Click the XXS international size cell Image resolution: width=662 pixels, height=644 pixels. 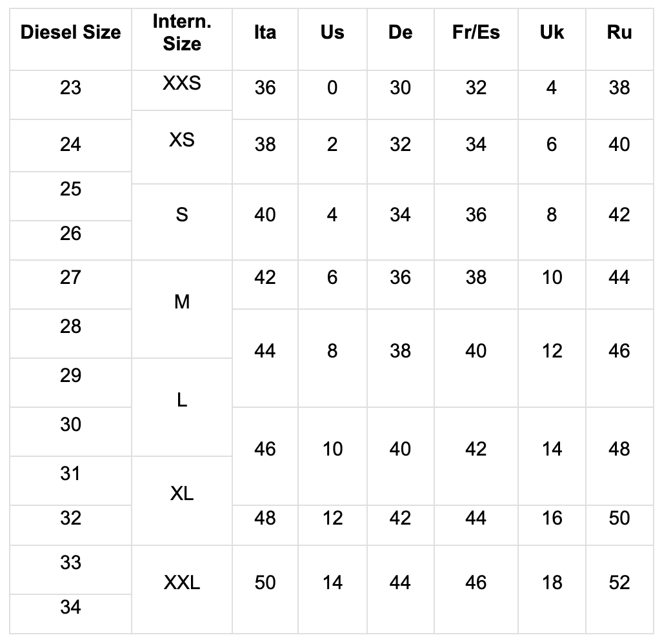click(182, 84)
